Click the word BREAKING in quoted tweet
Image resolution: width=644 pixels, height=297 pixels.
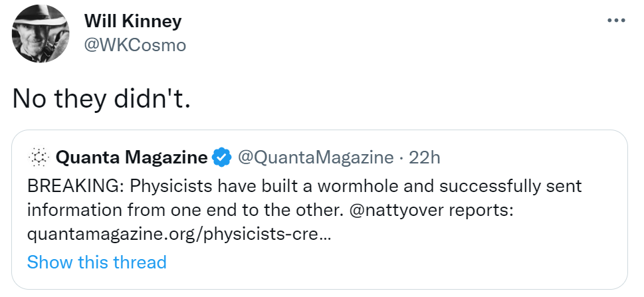point(74,185)
